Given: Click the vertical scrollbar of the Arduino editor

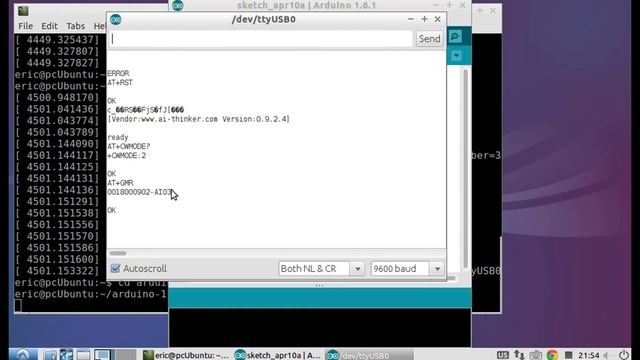Looking at the screenshot, I should [466, 169].
